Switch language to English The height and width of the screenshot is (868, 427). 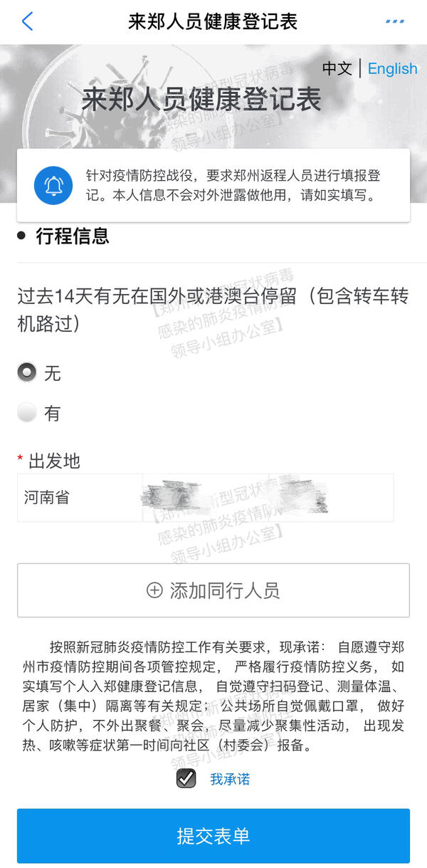[393, 68]
